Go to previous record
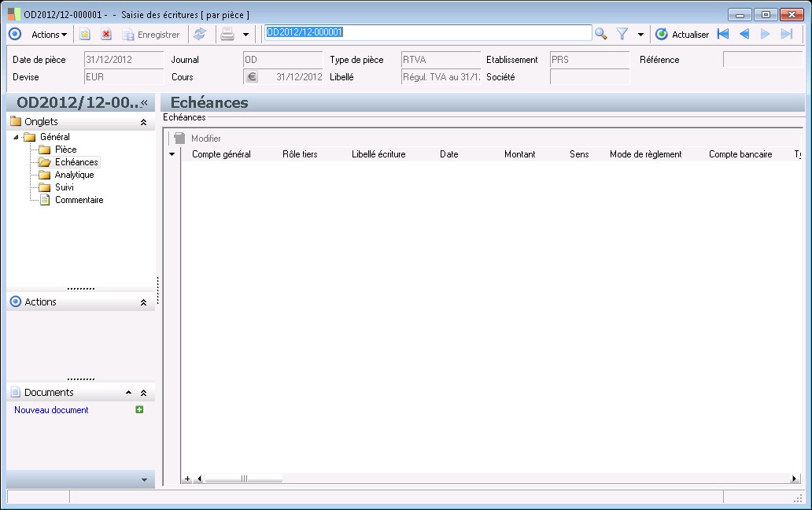This screenshot has height=510, width=812. [x=744, y=34]
